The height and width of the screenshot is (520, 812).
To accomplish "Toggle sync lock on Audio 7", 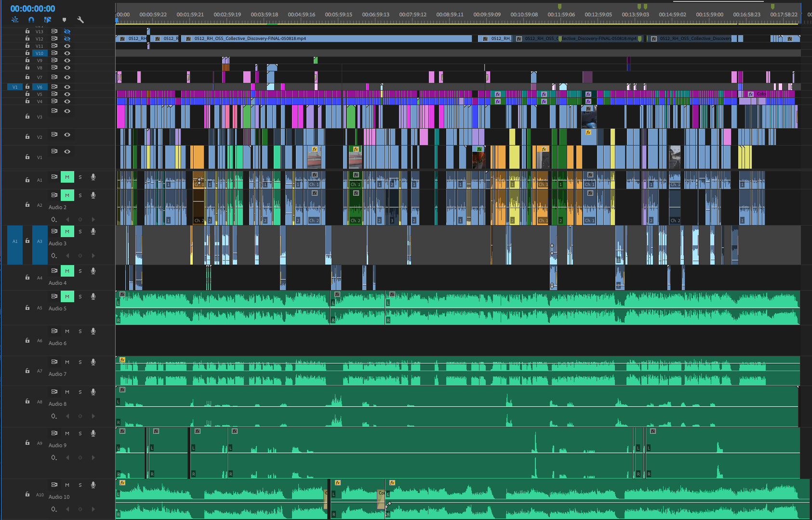I will (x=54, y=362).
